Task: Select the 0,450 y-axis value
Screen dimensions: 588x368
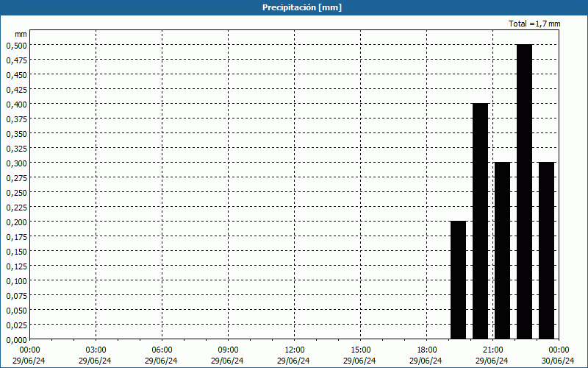Action: coord(16,75)
